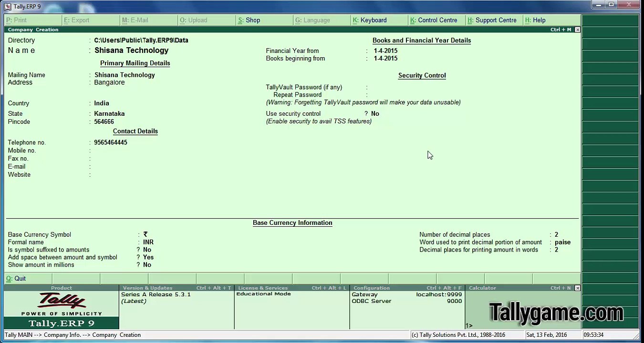
Task: Click the breadcrumb path in status bar
Action: point(73,335)
